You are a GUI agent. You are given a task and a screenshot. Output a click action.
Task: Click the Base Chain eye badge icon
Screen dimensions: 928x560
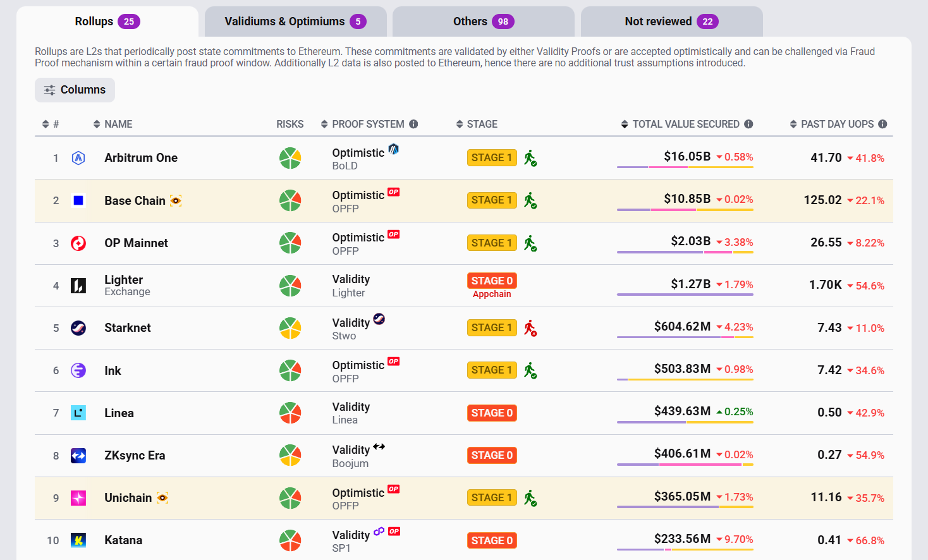(176, 201)
